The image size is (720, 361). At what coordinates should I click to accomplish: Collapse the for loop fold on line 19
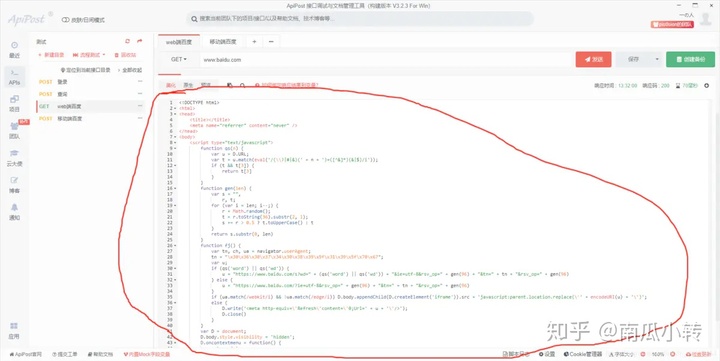pyautogui.click(x=175, y=205)
